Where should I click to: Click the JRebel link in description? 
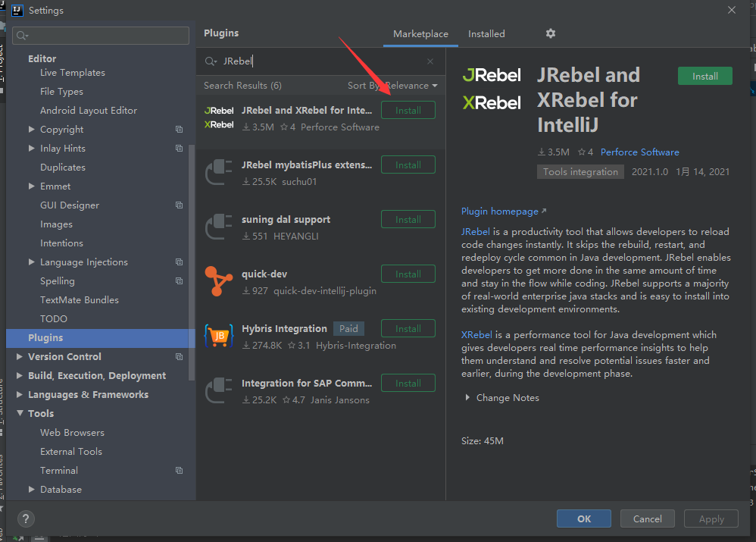point(476,232)
